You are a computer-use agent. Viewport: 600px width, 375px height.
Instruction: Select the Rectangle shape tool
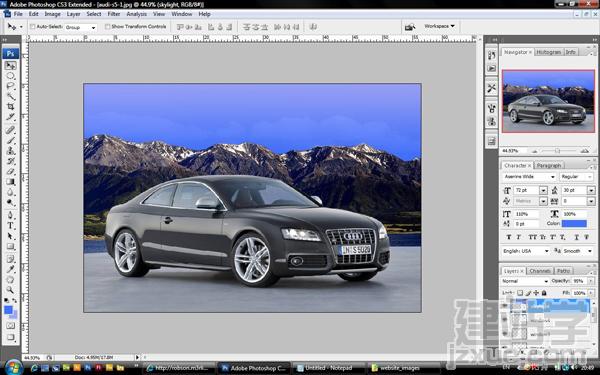point(10,246)
